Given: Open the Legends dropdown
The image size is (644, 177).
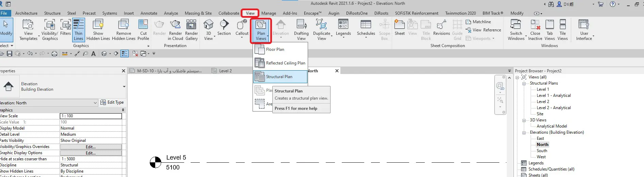Looking at the screenshot, I should [343, 28].
